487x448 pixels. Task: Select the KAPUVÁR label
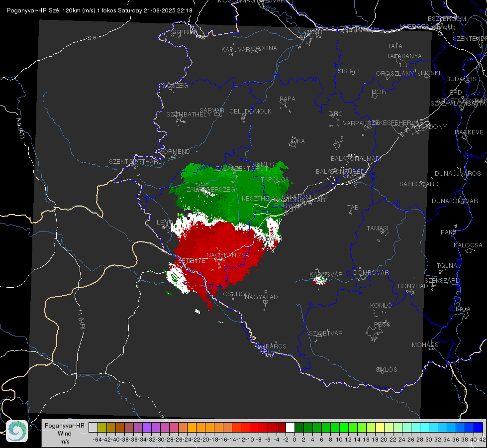[x=236, y=50]
